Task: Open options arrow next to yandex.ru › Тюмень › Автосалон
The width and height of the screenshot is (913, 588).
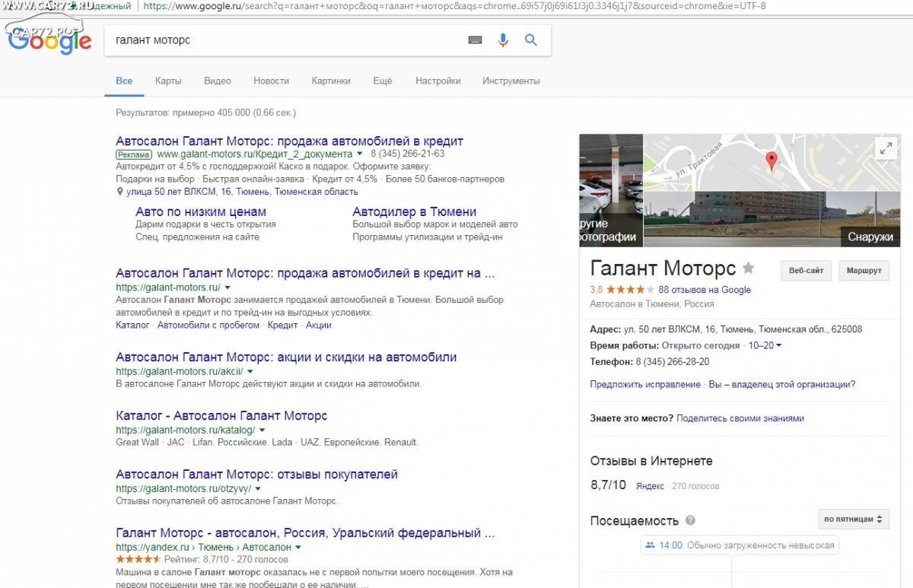Action: pos(298,547)
